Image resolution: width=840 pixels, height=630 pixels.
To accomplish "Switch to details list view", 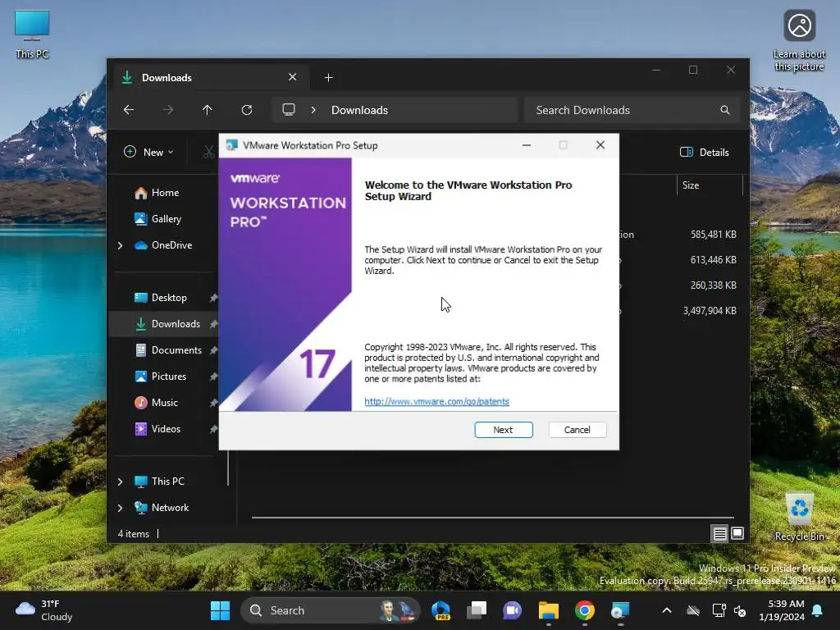I will pos(719,533).
